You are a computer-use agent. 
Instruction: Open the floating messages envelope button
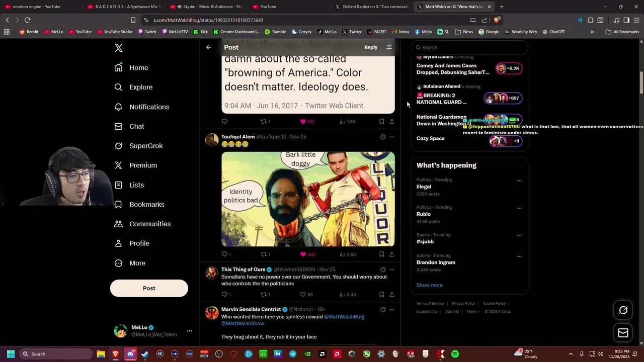(623, 333)
